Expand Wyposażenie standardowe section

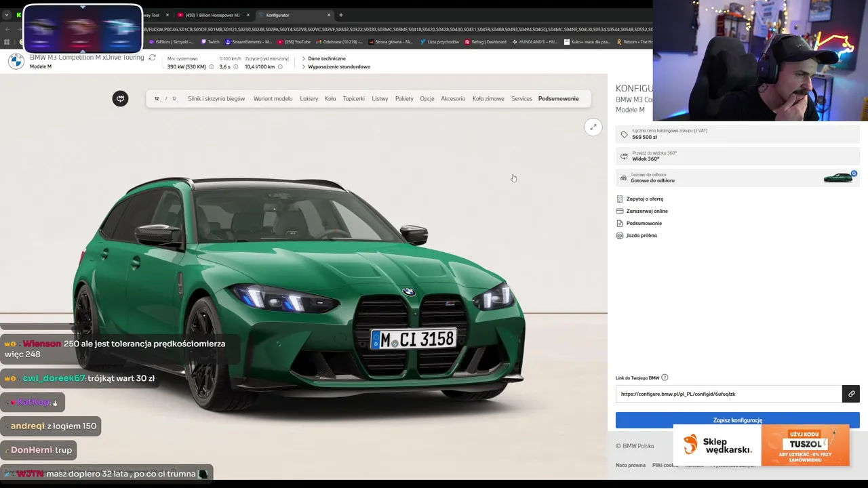[335, 66]
